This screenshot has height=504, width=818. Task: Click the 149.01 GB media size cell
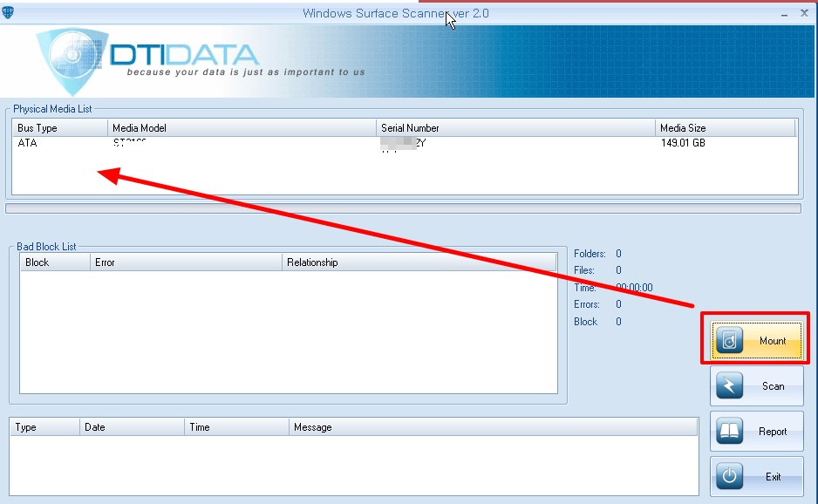(x=683, y=144)
